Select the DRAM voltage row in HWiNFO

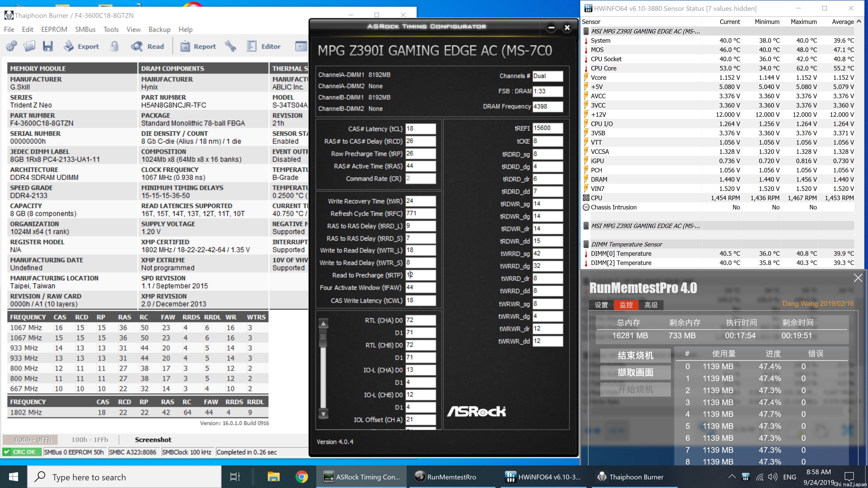718,180
